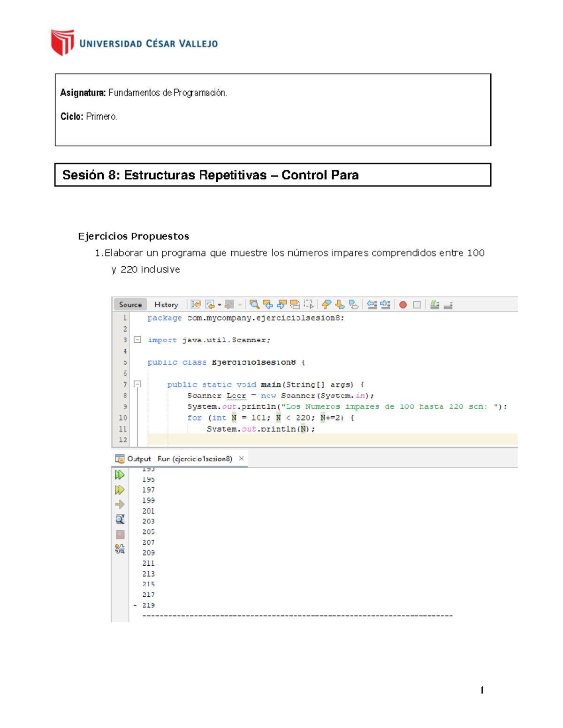Toggle bookmark icon in editor toolbar

coord(354,305)
